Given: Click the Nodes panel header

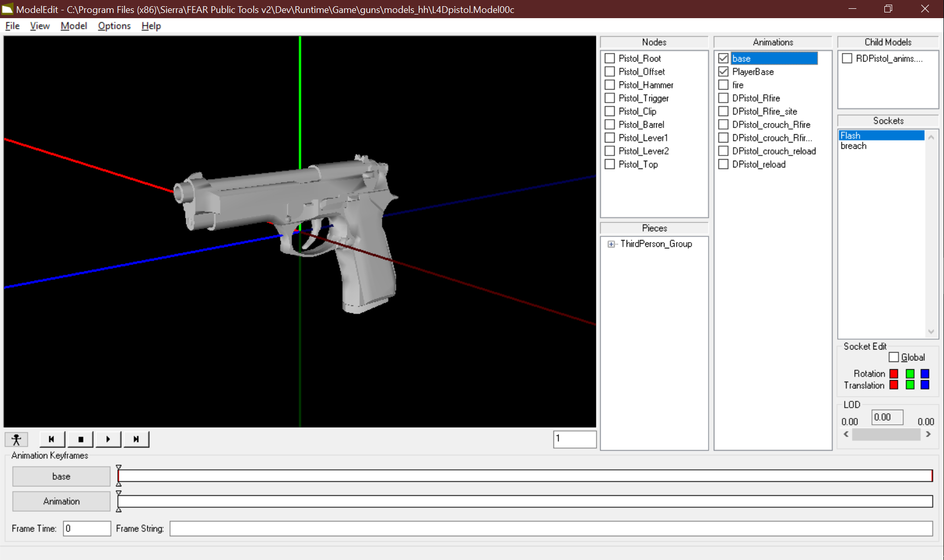Looking at the screenshot, I should point(654,42).
